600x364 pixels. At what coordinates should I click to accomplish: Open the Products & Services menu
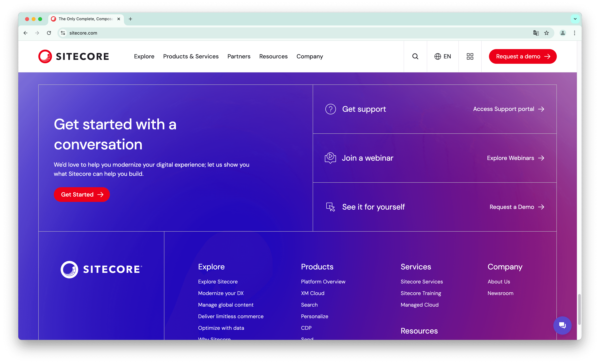coord(191,57)
